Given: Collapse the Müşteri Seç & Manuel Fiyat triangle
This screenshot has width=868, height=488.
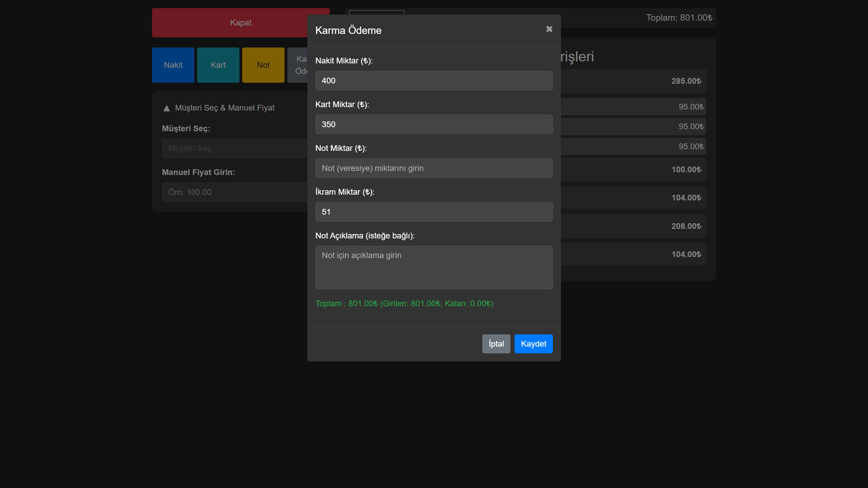Looking at the screenshot, I should [x=167, y=108].
